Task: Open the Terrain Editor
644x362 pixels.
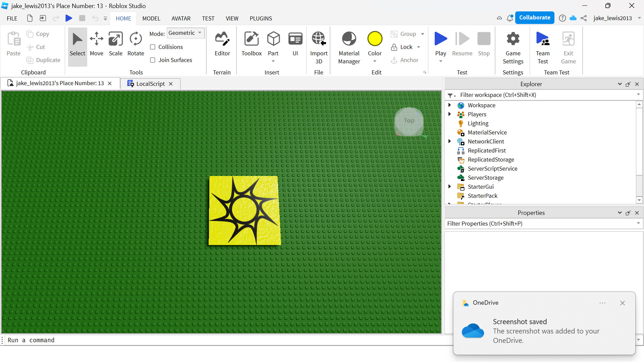Action: tap(222, 44)
